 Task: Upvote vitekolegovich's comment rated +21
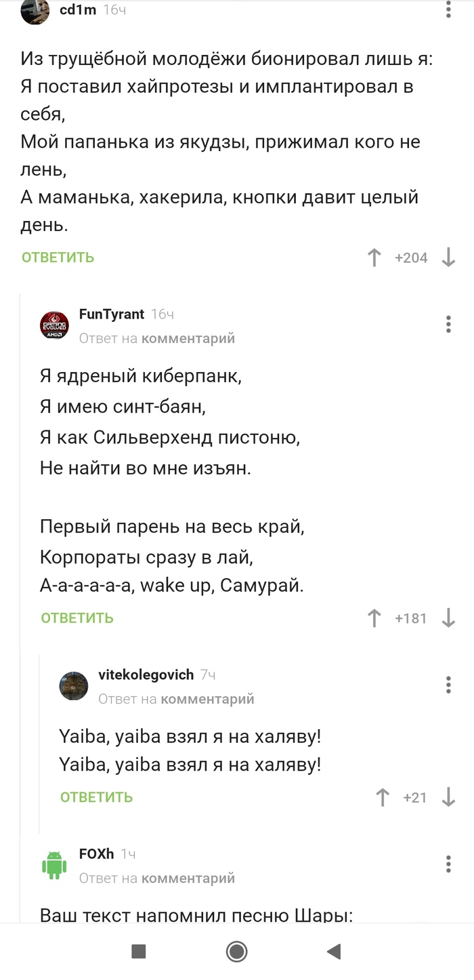pyautogui.click(x=383, y=798)
